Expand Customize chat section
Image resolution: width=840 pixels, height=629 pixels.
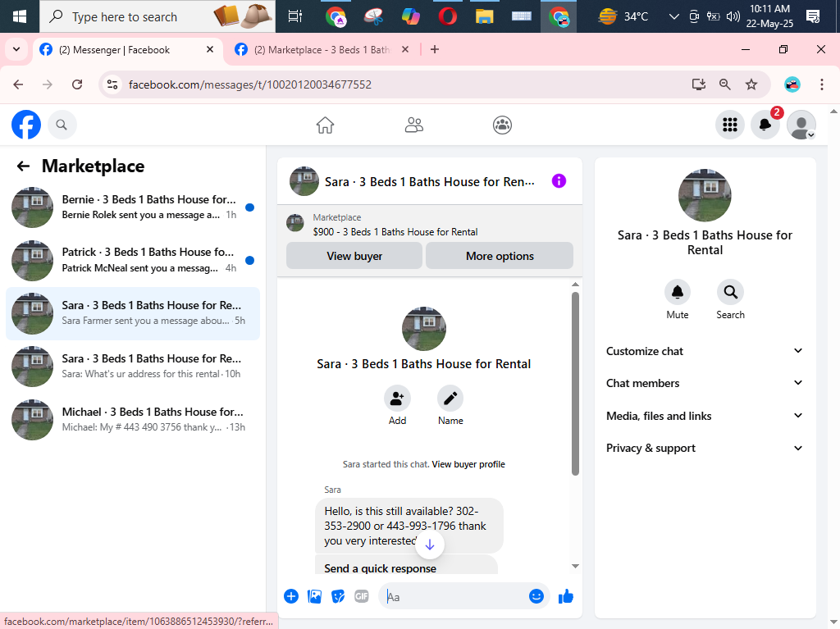pos(705,351)
